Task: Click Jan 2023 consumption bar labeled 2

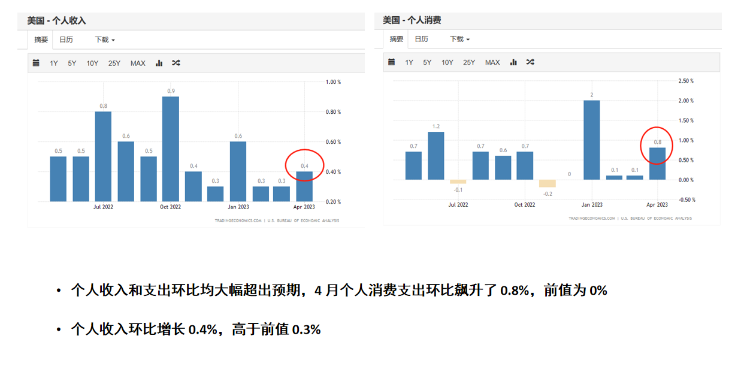Action: [592, 140]
